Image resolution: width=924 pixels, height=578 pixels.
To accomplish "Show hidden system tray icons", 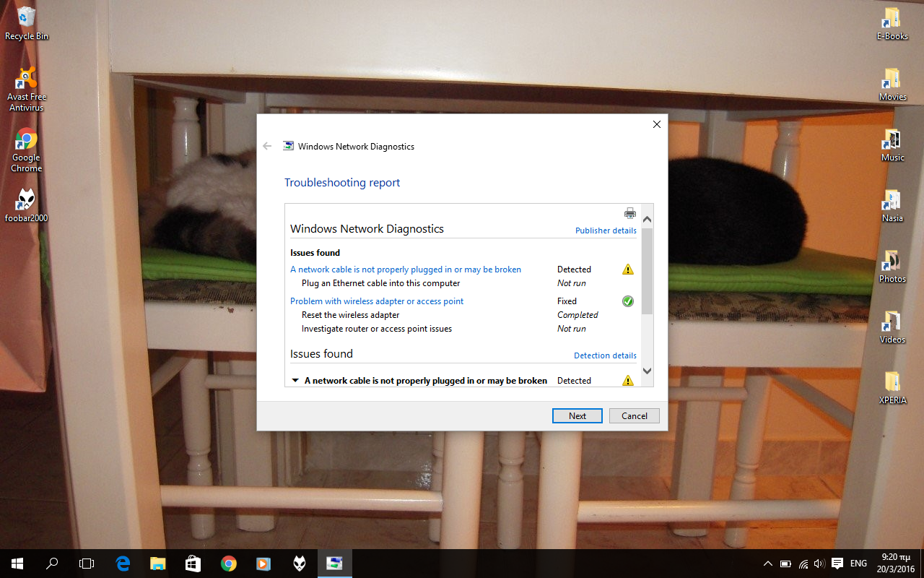I will 767,564.
